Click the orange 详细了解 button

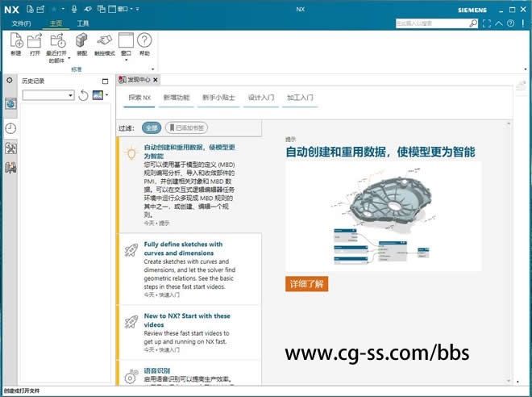click(307, 284)
